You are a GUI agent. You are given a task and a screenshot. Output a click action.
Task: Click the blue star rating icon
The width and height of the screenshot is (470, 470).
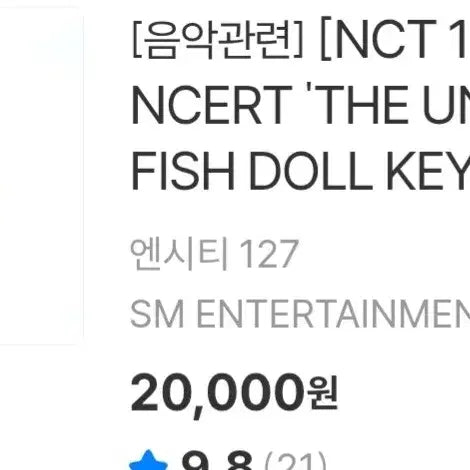coord(149,461)
